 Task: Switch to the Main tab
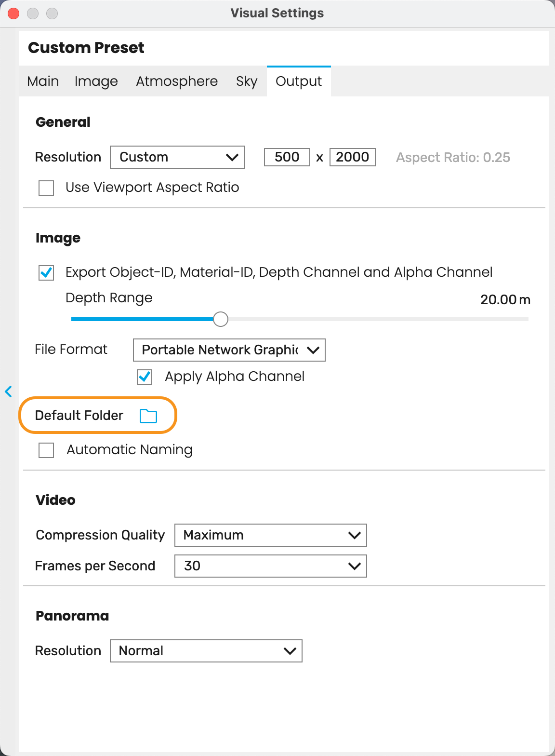(43, 81)
